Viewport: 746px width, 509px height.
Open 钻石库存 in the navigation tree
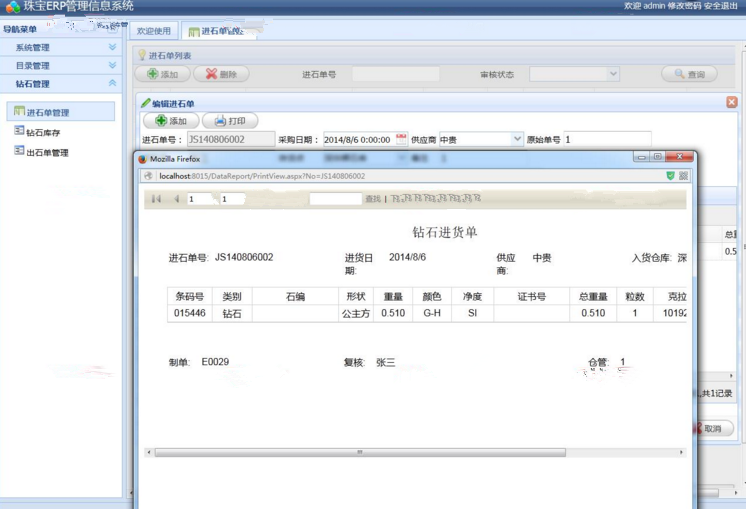(43, 132)
